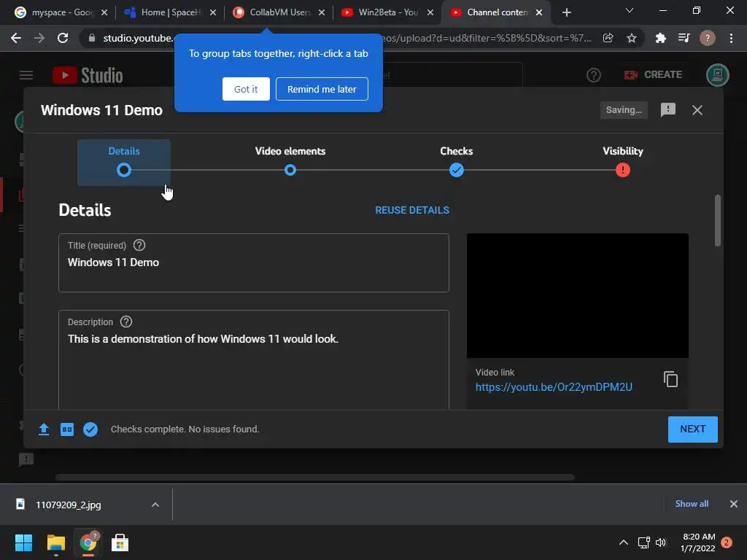Image resolution: width=747 pixels, height=560 pixels.
Task: Open the clock showing 8:20 AM
Action: (698, 542)
